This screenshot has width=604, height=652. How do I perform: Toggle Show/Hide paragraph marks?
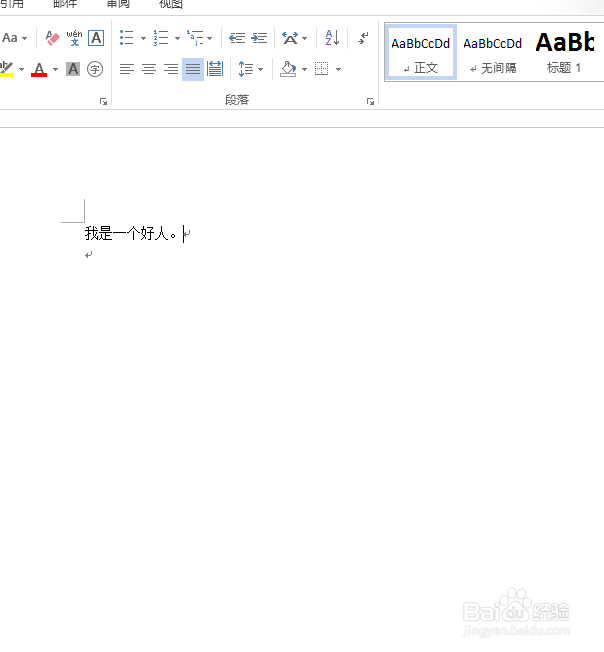[x=363, y=38]
